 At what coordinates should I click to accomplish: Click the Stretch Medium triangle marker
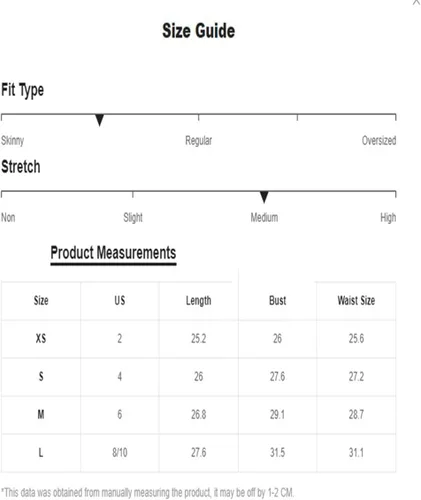264,197
